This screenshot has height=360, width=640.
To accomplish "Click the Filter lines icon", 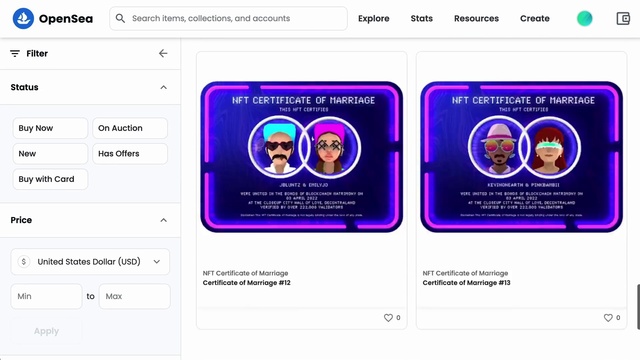I will point(15,53).
